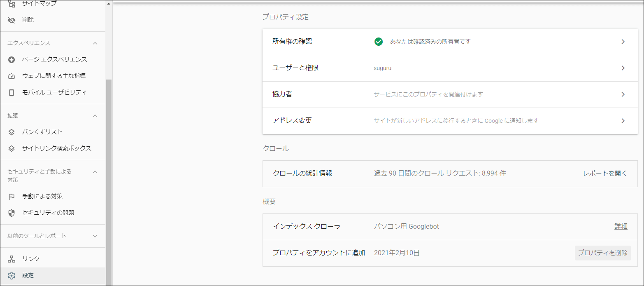Image resolution: width=644 pixels, height=286 pixels.
Task: Click the link-tree icon beside リンク
Action: click(12, 259)
